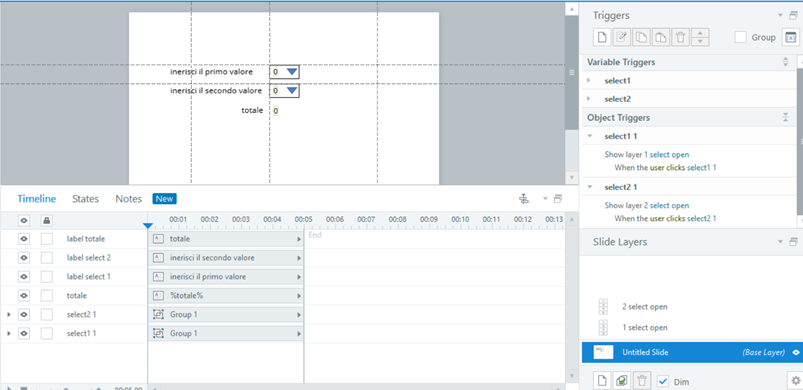The image size is (803, 390).
Task: Collapse the select1 1 object trigger
Action: coord(589,136)
